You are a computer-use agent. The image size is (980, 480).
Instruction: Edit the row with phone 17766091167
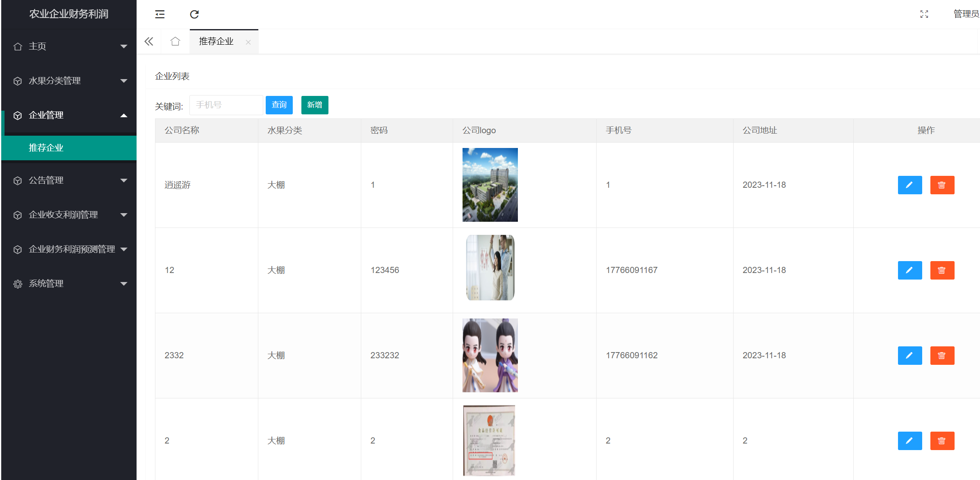coord(909,270)
